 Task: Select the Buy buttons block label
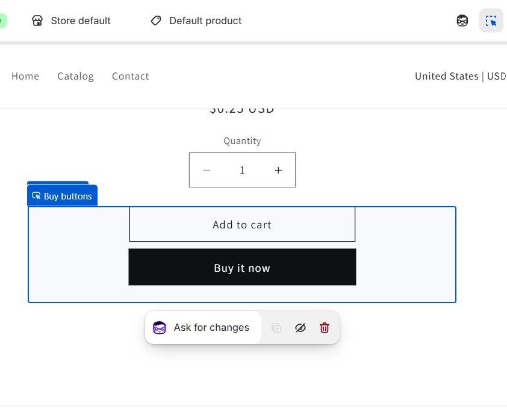pos(63,196)
